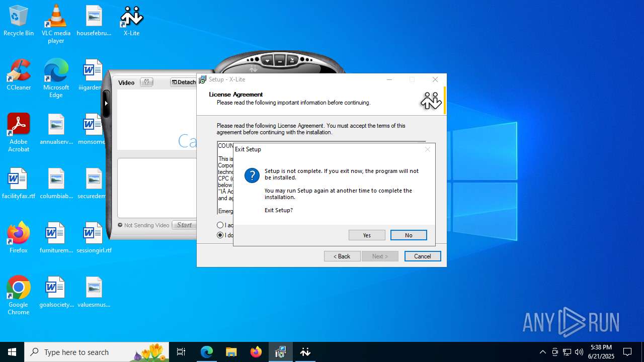Open File Explorer from the taskbar
The width and height of the screenshot is (644, 362).
click(231, 352)
